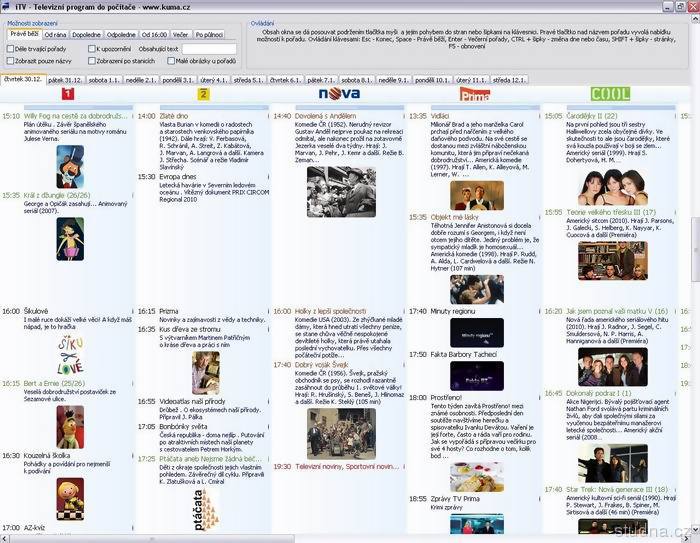Open programme 'Král z džungle (26/26)'
This screenshot has height=543, width=700.
tap(57, 195)
